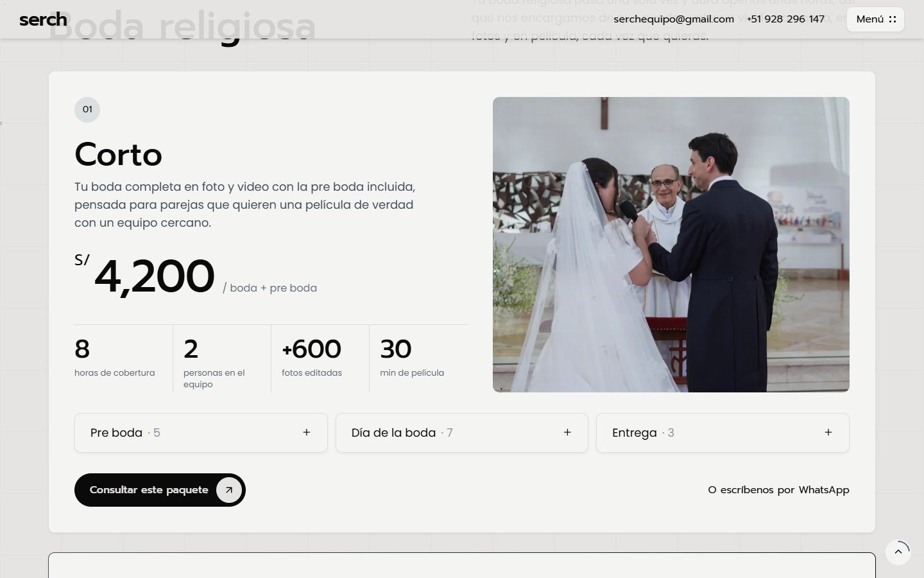Click the 'min de película' stat
This screenshot has width=924, height=578.
pyautogui.click(x=412, y=372)
